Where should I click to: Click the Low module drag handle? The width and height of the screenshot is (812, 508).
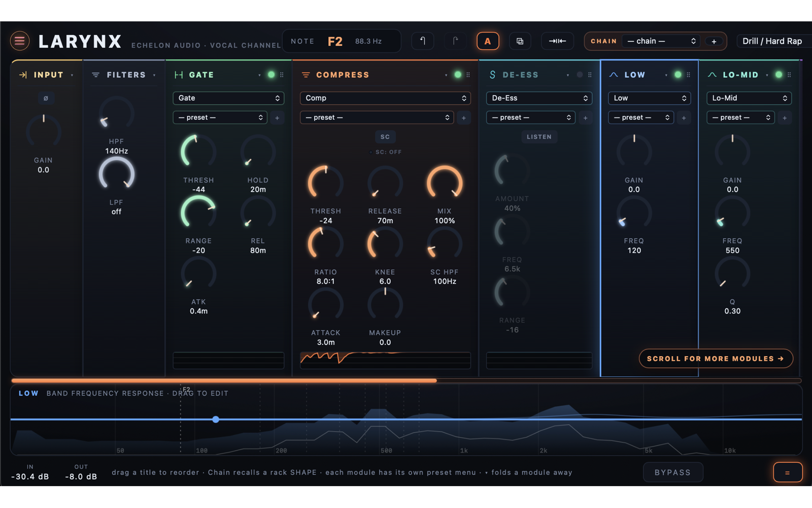click(688, 75)
